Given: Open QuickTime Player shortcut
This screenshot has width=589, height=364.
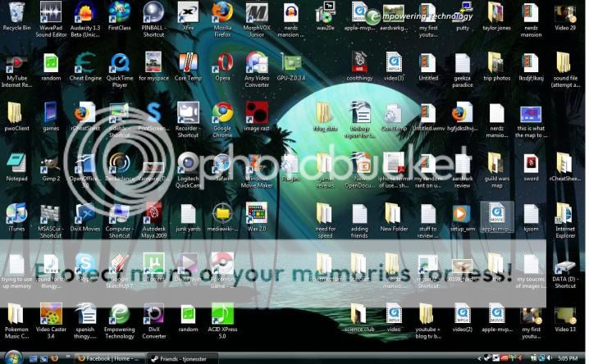Looking at the screenshot, I should click(120, 64).
